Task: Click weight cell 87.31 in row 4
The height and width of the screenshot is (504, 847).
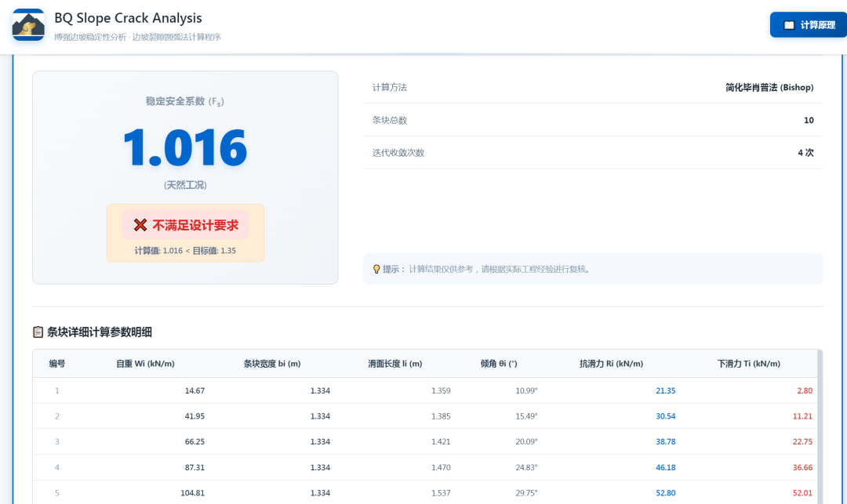Action: click(x=194, y=467)
